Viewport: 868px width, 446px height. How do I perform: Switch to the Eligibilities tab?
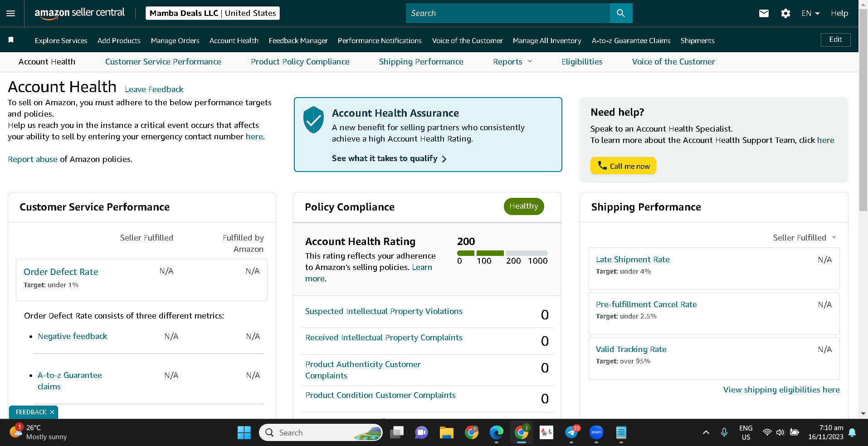pos(582,62)
